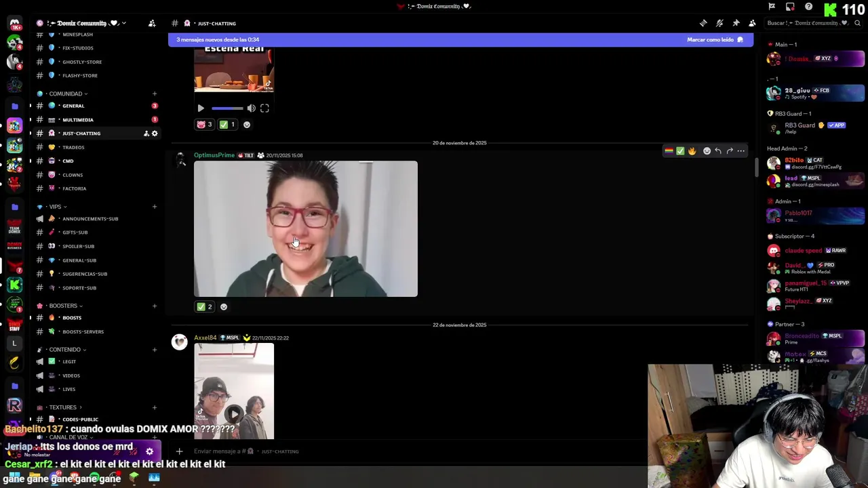Open the CLOWNS channel
Screen dimensions: 868x488
(97, 175)
